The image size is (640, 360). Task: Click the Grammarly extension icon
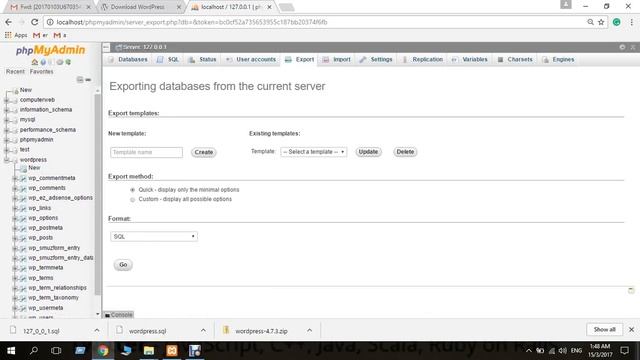tap(617, 22)
